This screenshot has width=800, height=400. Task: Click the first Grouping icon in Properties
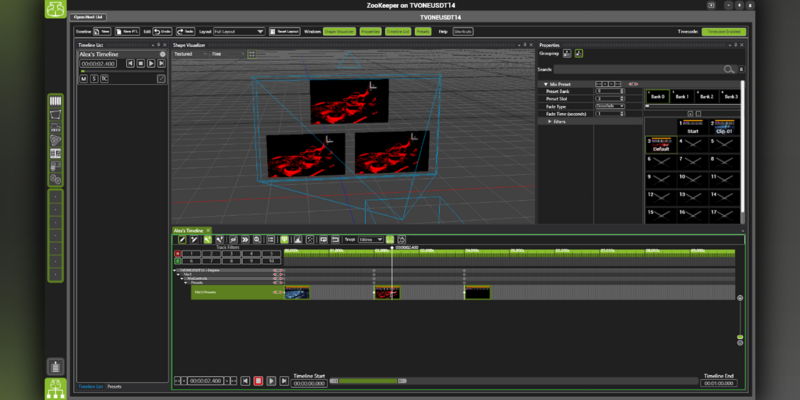567,53
